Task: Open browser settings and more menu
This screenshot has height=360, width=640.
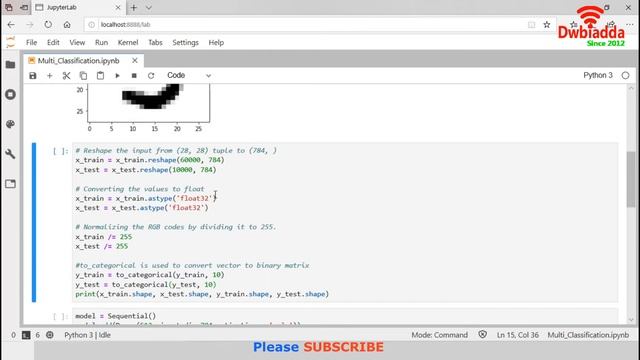Action: click(630, 25)
